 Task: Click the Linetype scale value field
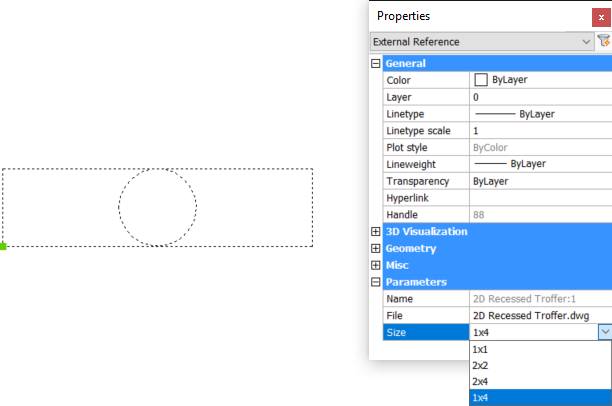click(x=540, y=131)
